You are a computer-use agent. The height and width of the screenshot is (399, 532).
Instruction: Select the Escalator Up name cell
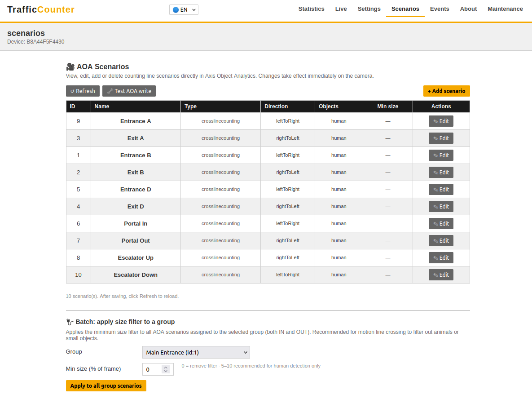[x=136, y=258]
